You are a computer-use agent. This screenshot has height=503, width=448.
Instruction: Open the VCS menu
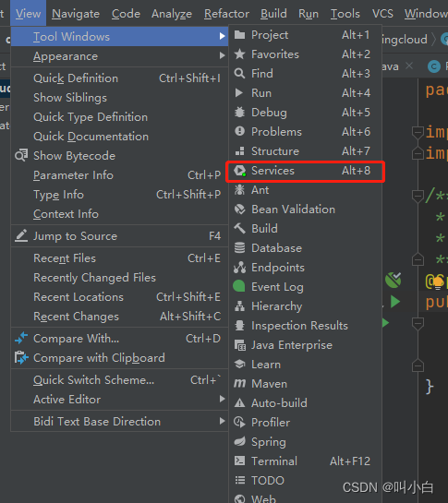(382, 14)
